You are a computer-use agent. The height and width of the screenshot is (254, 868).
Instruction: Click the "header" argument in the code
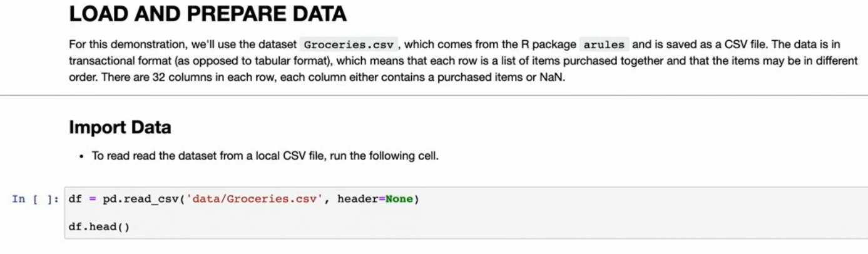pyautogui.click(x=357, y=199)
